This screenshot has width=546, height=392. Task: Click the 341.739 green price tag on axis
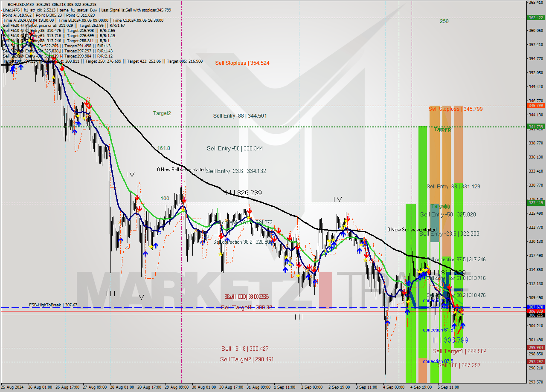click(535, 127)
